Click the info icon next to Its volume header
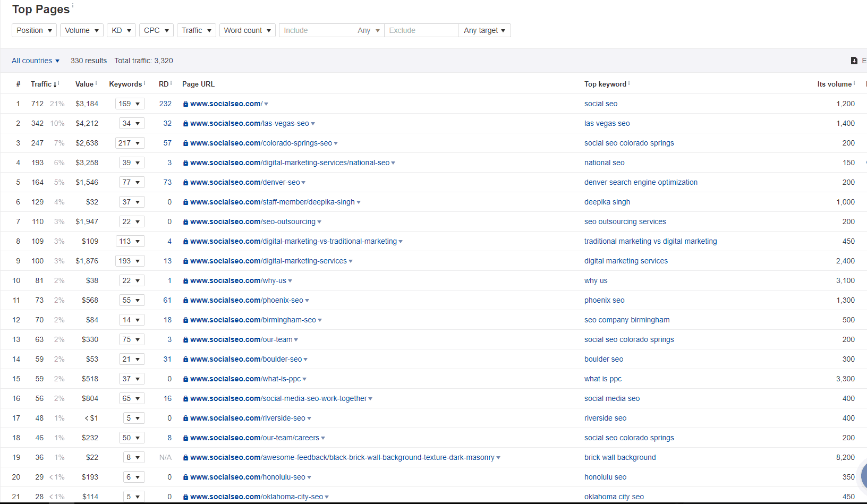Screen dimensions: 867x504 [854, 81]
